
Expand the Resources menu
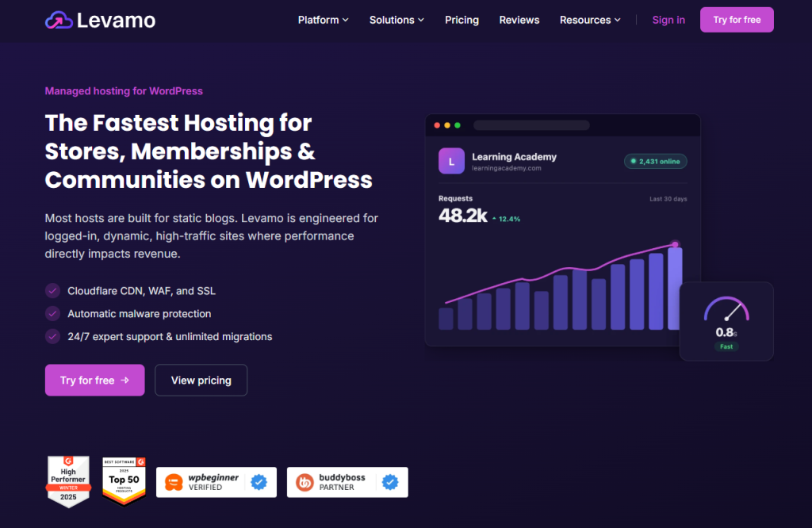(x=590, y=20)
